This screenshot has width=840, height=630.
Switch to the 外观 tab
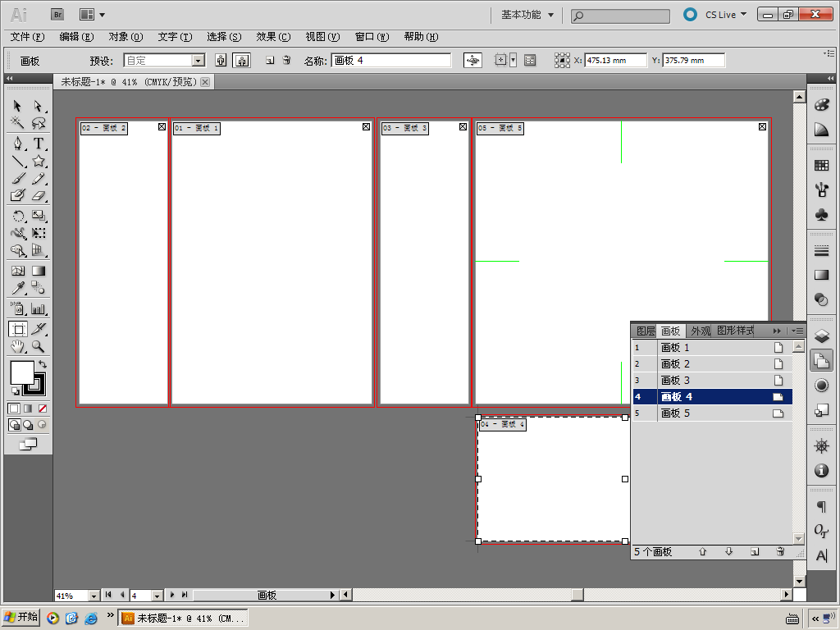click(700, 331)
